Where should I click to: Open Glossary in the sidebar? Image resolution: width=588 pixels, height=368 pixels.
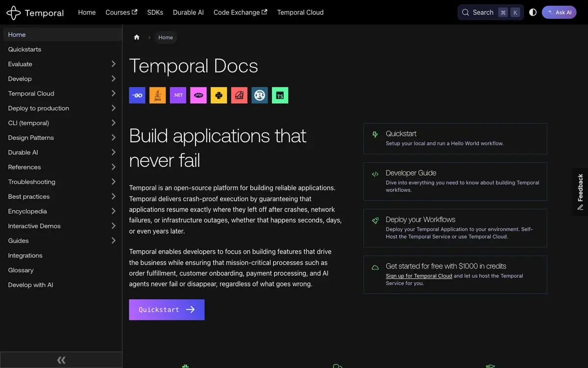(61, 270)
